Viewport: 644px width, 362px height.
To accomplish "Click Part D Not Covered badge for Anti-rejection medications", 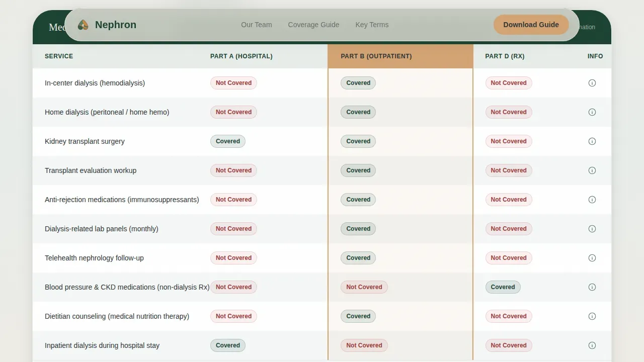I will (x=509, y=200).
